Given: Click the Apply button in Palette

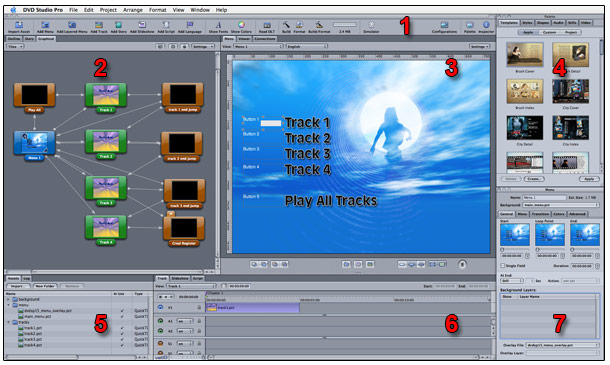Looking at the screenshot, I should (589, 179).
